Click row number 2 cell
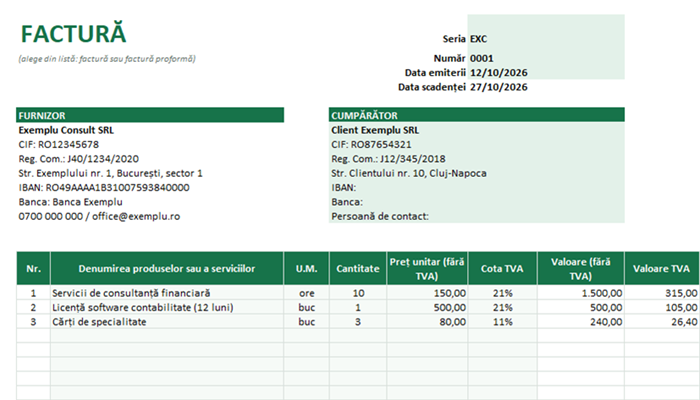 (x=33, y=307)
